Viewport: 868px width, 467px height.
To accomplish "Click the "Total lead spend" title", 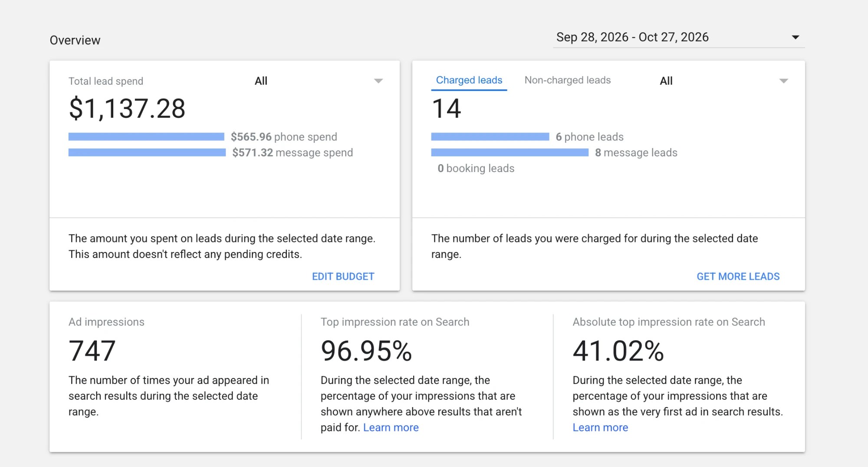I will [x=106, y=81].
